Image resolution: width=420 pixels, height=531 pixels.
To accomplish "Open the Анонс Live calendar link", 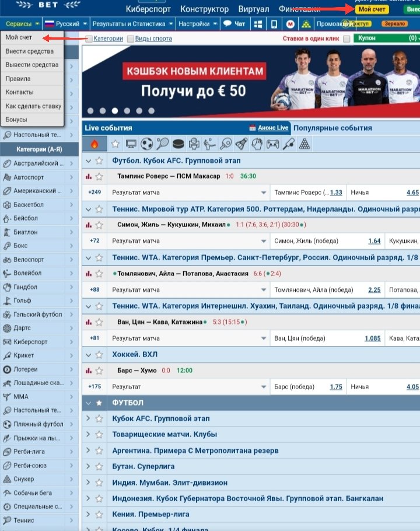I will pos(269,128).
